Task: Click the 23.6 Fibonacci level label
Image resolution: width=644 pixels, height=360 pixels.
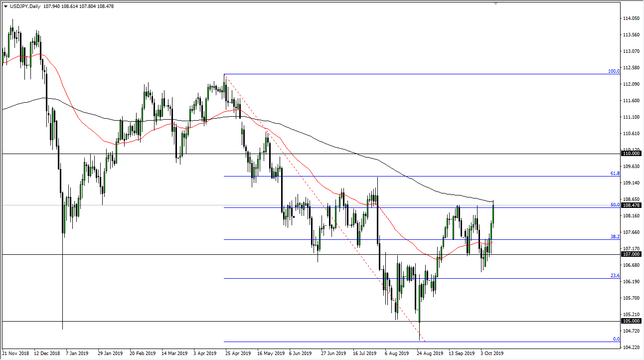Action: [x=615, y=276]
